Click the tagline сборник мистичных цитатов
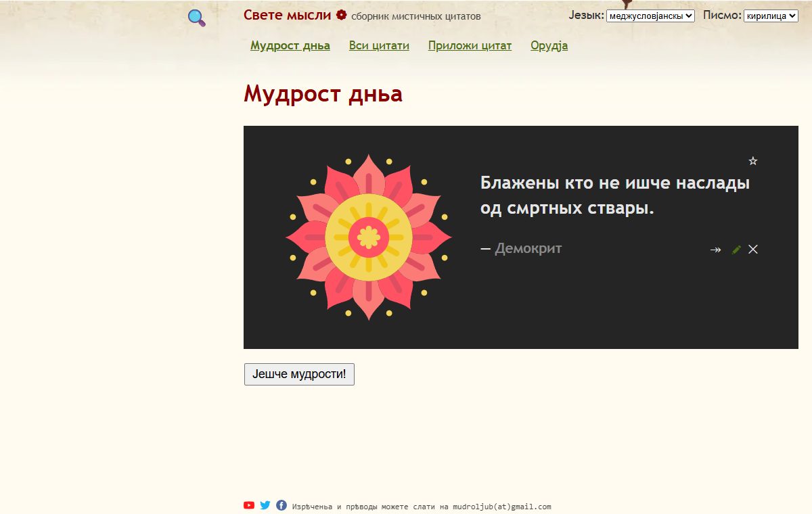The image size is (812, 514). (416, 16)
